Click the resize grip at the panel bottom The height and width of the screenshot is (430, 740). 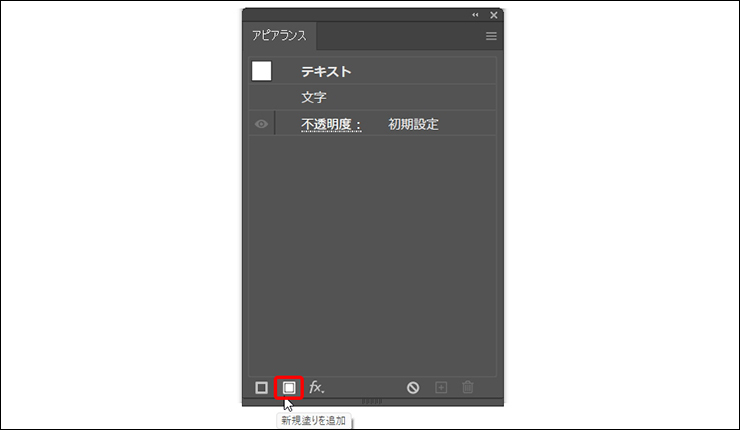point(372,401)
